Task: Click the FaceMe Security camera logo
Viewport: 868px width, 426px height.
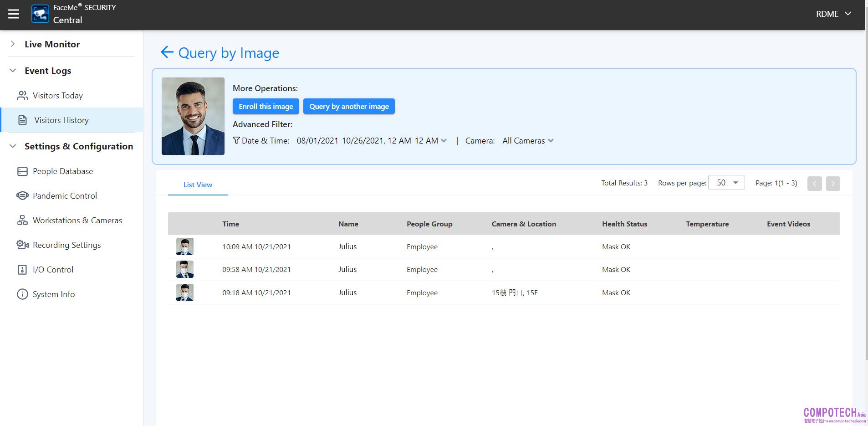Action: point(40,14)
